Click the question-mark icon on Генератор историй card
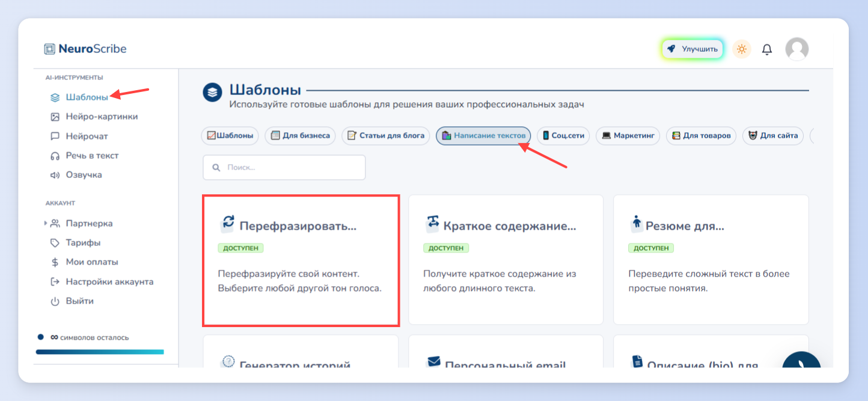 [228, 361]
